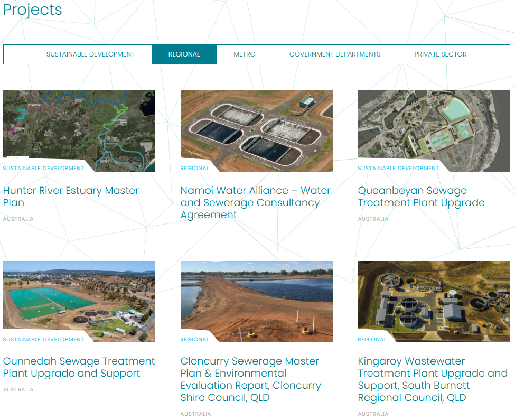Screen dimensions: 515x420
Task: Click Regional tag on Cloncurry card
Action: [194, 340]
